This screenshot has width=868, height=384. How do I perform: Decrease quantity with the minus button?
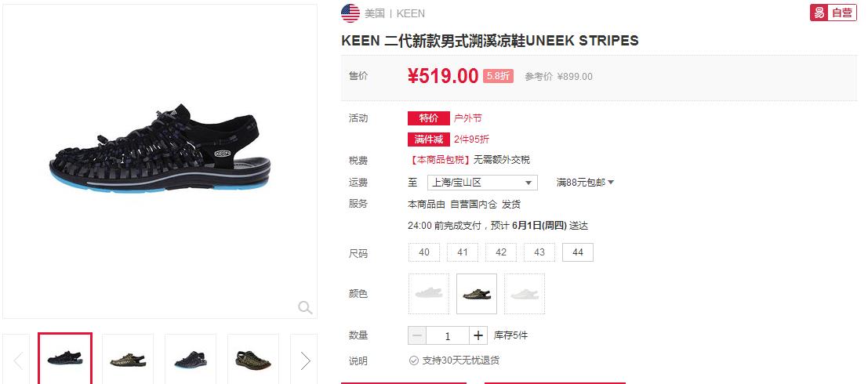click(417, 335)
